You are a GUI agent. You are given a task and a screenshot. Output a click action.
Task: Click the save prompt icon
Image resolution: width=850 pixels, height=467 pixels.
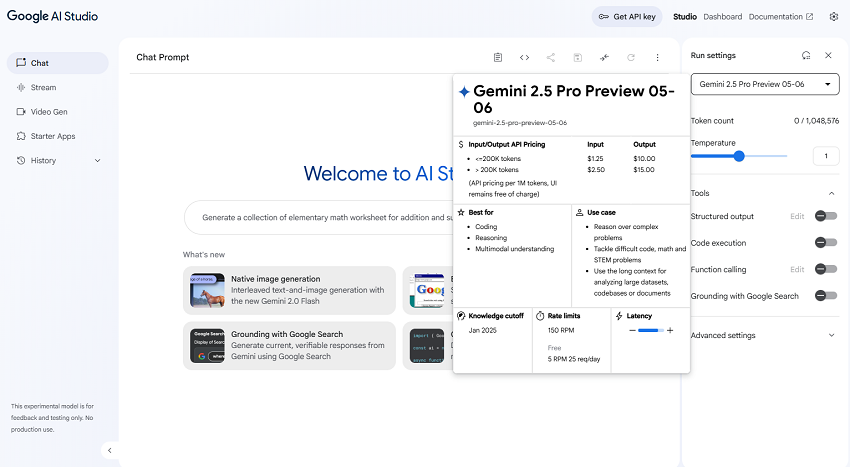[577, 57]
